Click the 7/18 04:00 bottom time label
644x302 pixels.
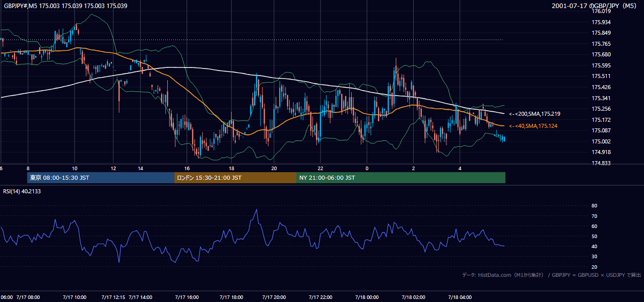461,297
